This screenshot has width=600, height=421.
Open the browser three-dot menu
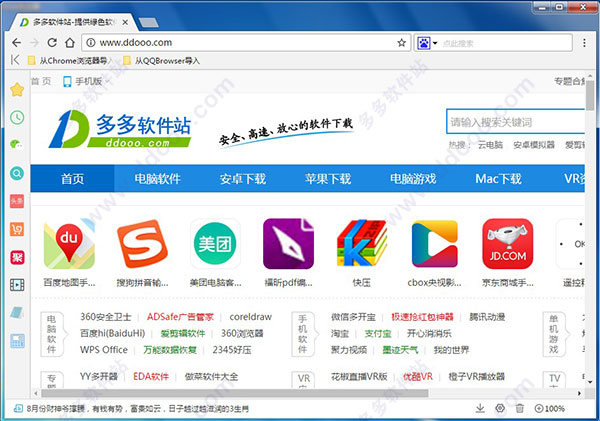(584, 42)
